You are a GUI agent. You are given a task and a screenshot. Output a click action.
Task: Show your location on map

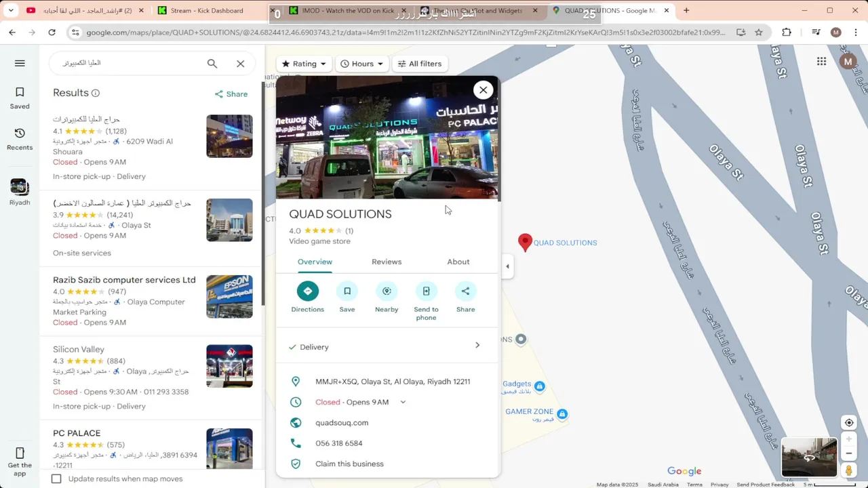848,422
